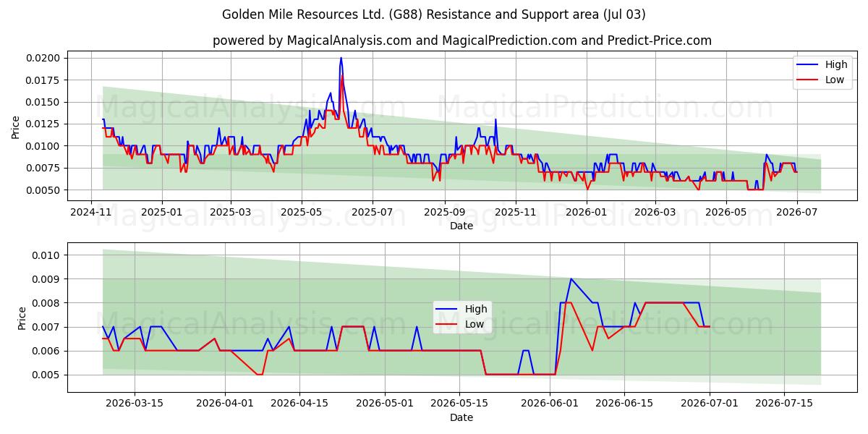This screenshot has height=434, width=868.
Task: Click the 2026-05-15 date tick label
Action: (x=459, y=403)
